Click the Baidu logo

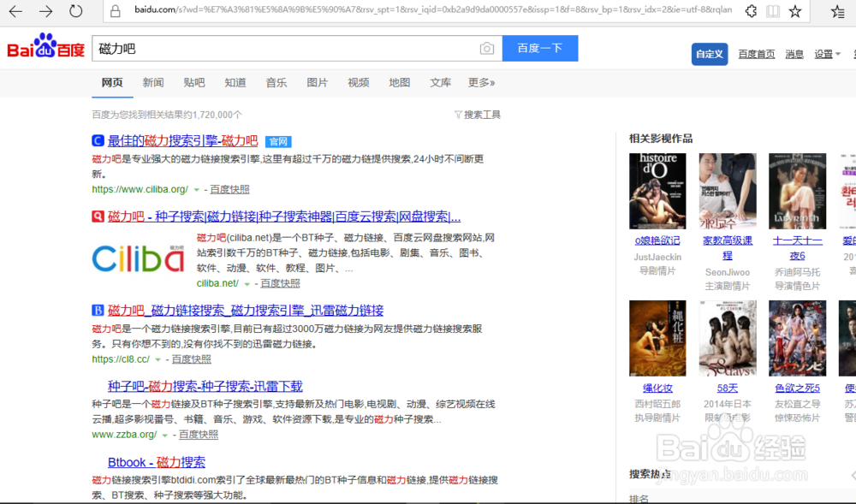[46, 46]
